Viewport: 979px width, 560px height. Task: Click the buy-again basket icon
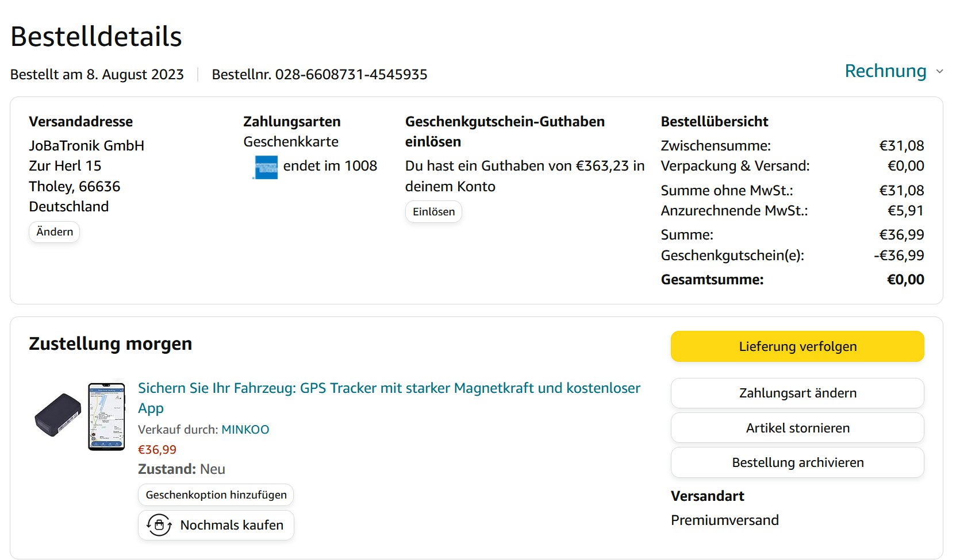[x=159, y=525]
